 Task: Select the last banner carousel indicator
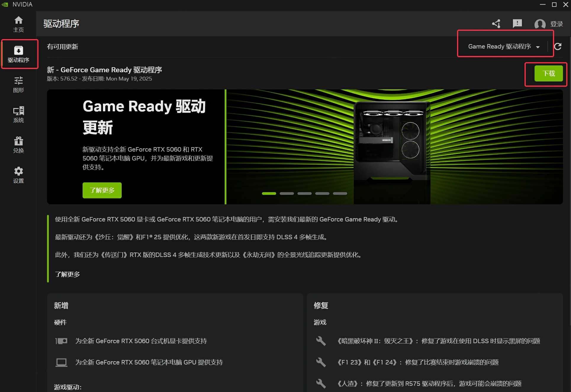(340, 193)
